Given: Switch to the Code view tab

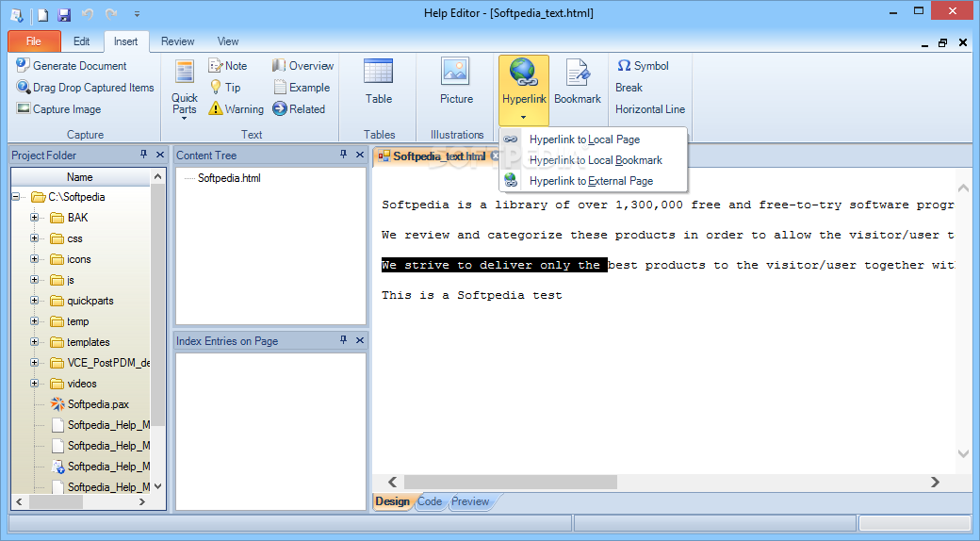Looking at the screenshot, I should click(x=430, y=501).
